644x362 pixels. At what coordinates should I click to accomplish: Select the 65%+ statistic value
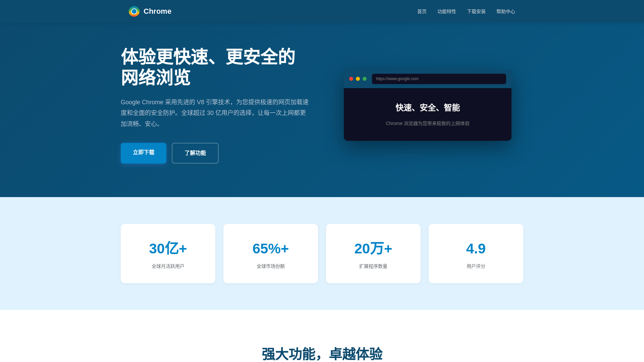(271, 248)
